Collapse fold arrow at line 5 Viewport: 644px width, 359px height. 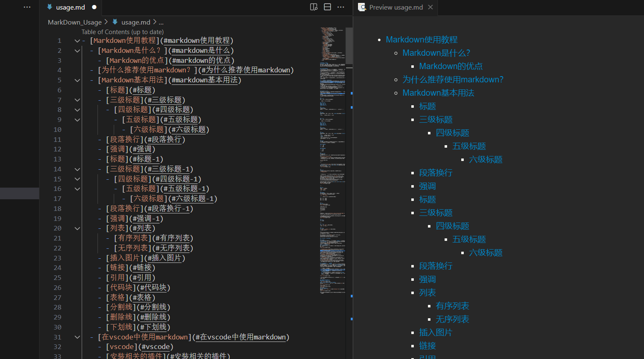click(77, 80)
